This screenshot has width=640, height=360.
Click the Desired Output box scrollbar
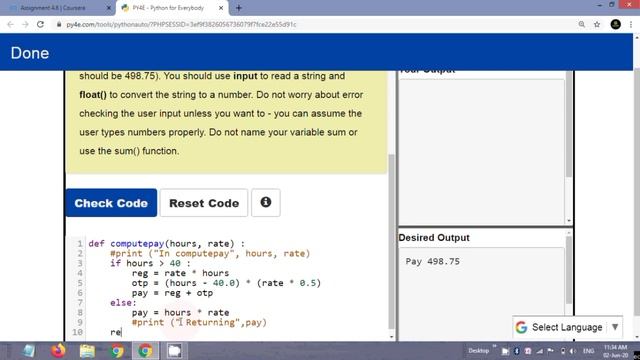(569, 271)
